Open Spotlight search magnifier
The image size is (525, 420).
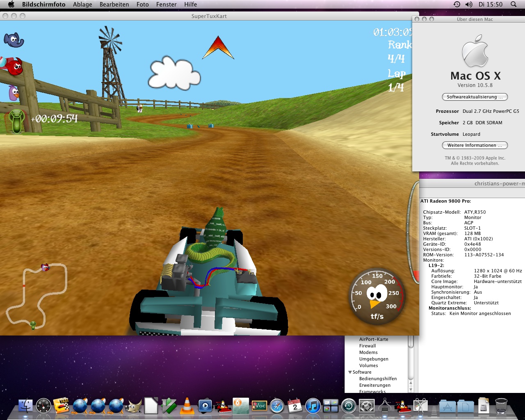coord(514,5)
